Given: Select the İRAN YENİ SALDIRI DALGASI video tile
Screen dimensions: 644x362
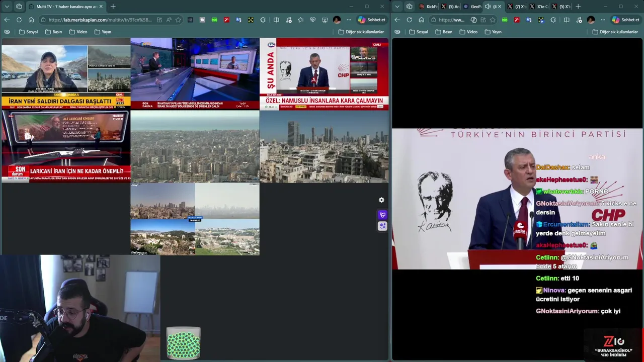Looking at the screenshot, I should [x=65, y=74].
